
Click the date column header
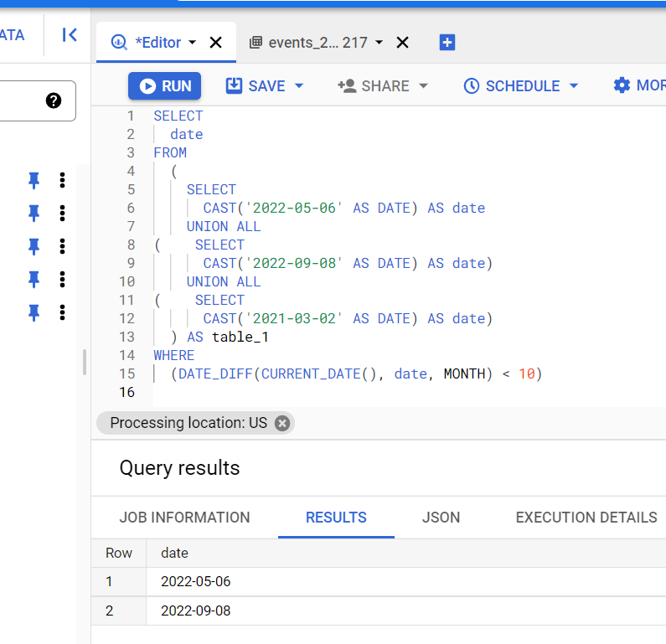[x=174, y=554]
